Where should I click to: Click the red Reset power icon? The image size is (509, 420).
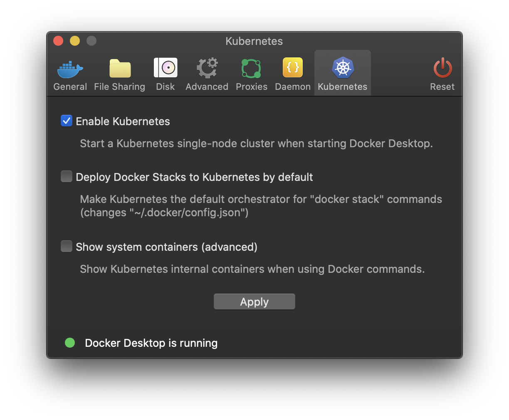(442, 68)
